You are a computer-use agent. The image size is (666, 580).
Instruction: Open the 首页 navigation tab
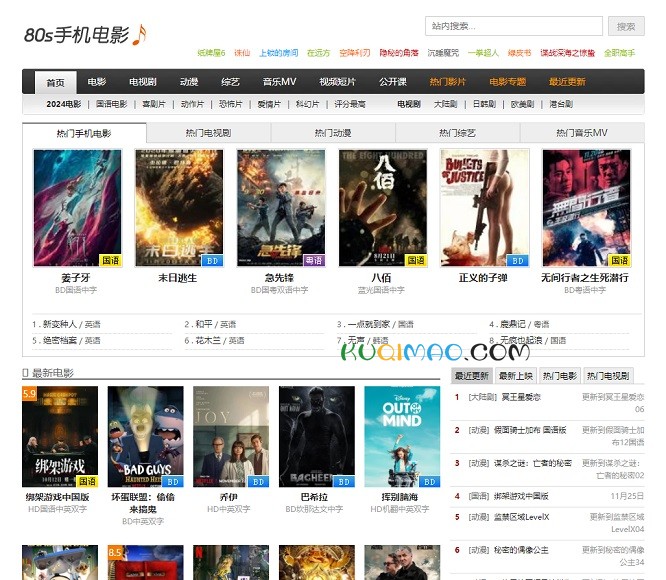[x=56, y=82]
